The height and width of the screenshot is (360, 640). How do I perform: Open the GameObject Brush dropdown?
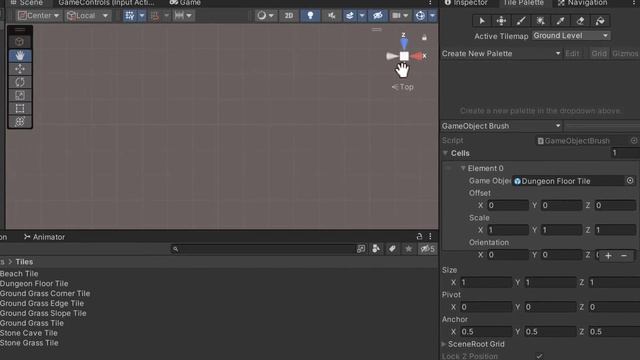(501, 126)
